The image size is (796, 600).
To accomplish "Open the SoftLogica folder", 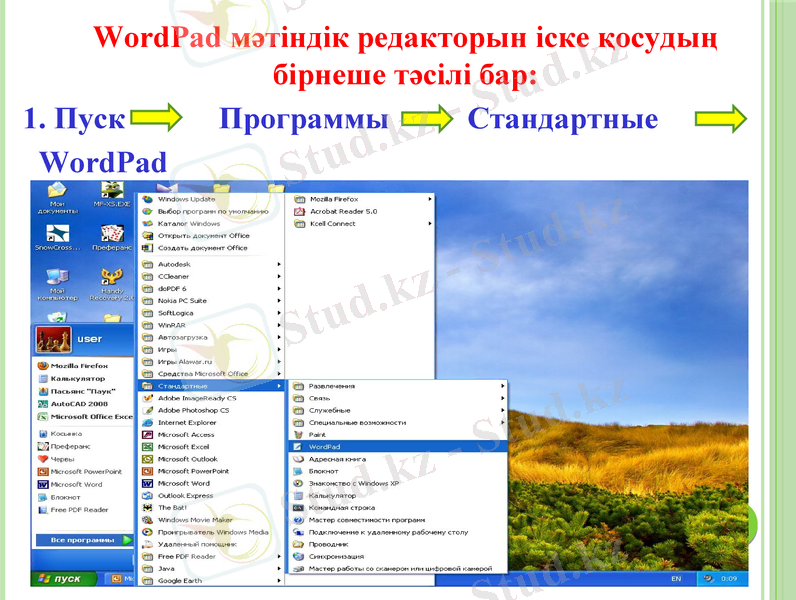I will 211,313.
